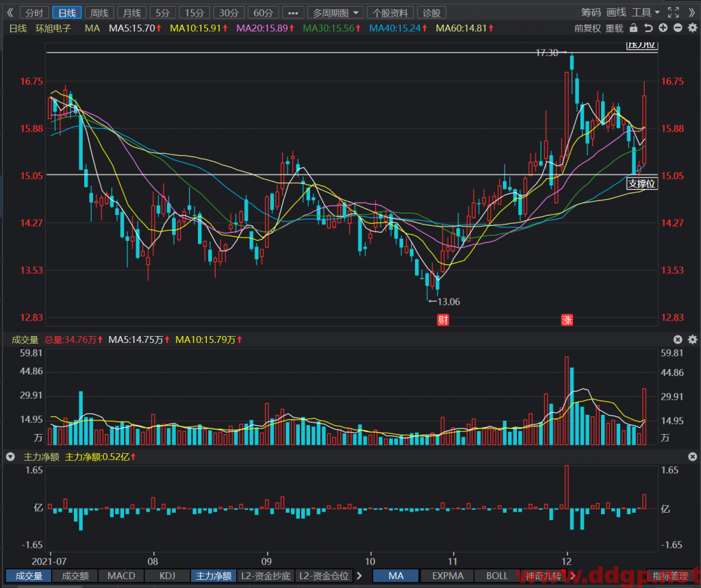Image resolution: width=701 pixels, height=588 pixels.
Task: Expand toolbar with right double-chevron
Action: pos(692,12)
